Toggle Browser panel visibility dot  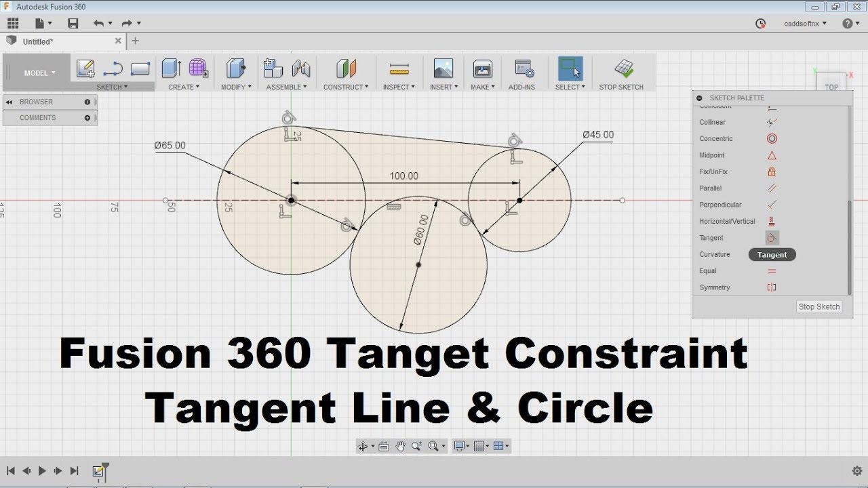pos(87,102)
